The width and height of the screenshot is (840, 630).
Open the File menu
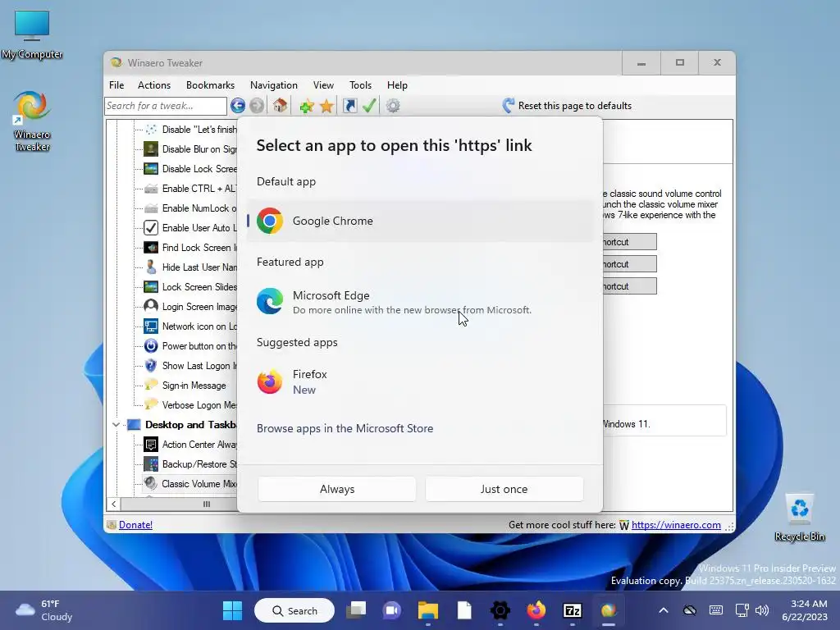(116, 85)
